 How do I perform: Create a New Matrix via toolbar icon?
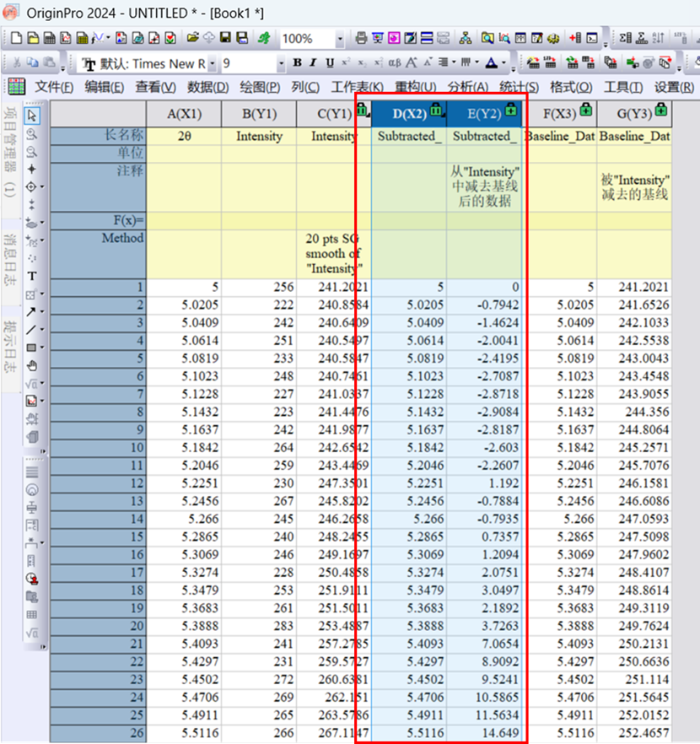(82, 38)
